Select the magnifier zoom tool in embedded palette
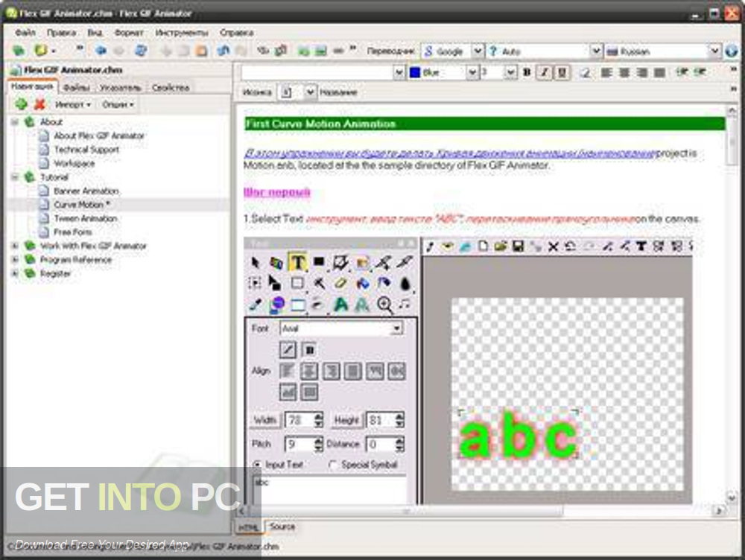745x560 pixels. click(x=384, y=305)
